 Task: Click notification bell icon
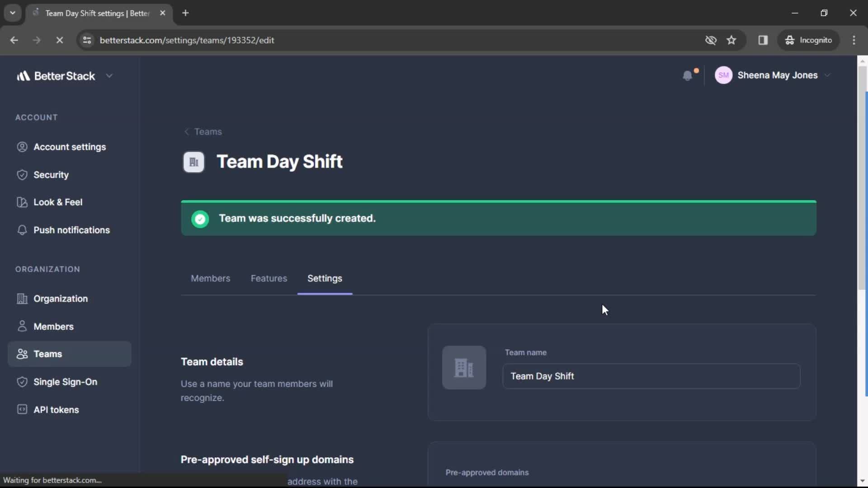click(x=687, y=75)
